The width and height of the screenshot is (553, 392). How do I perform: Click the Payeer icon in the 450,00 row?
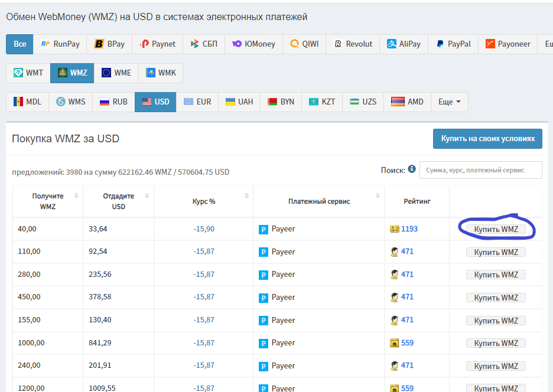click(x=263, y=298)
